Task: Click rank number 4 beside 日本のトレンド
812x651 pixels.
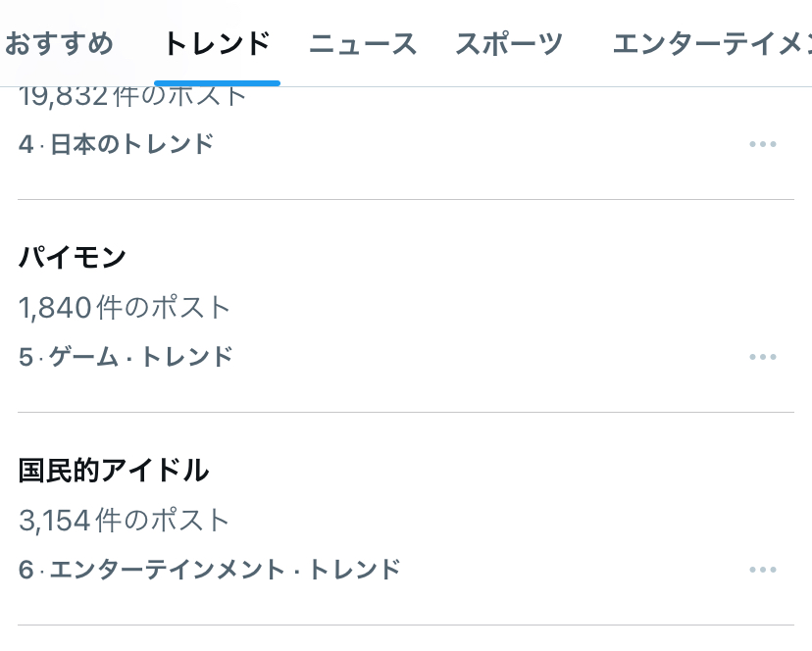Action: (25, 144)
